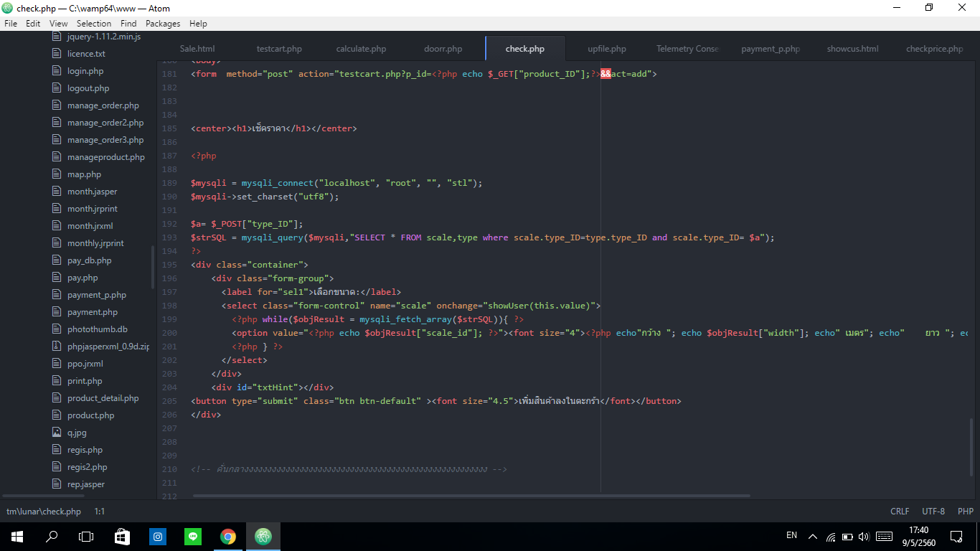Switch to the Telemetry Consent tab
The height and width of the screenshot is (551, 980).
[x=687, y=49]
